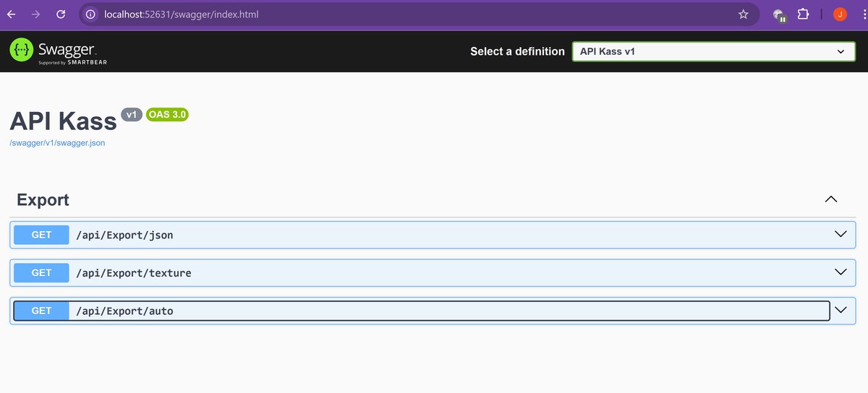This screenshot has width=868, height=393.
Task: Click the /api/Export/auto path text
Action: (x=124, y=311)
